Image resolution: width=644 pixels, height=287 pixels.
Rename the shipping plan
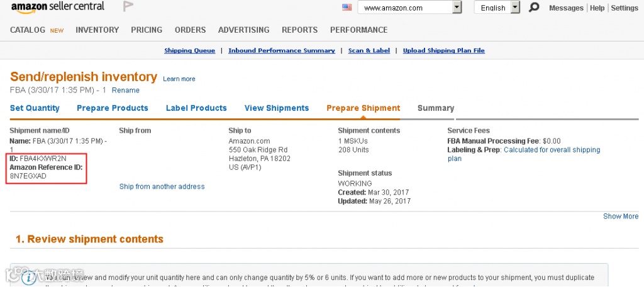[x=125, y=90]
